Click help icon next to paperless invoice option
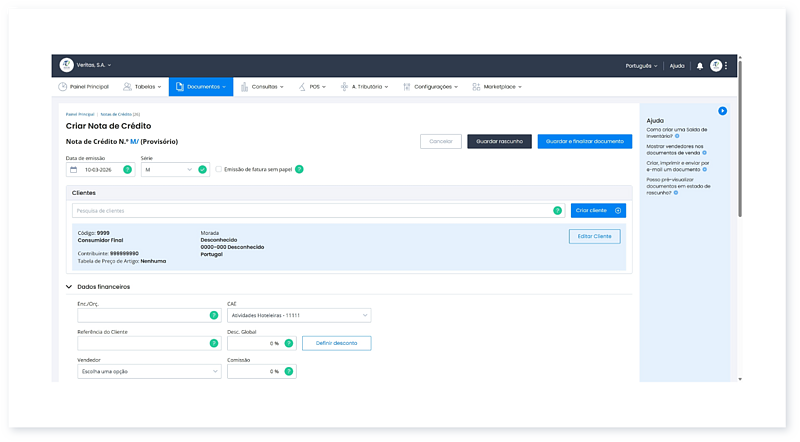 click(x=299, y=169)
